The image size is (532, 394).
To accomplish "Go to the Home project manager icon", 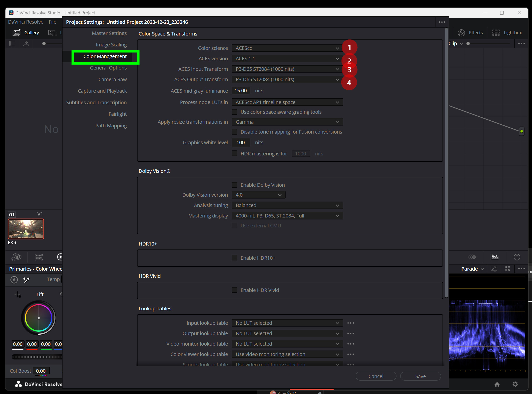I will (497, 384).
